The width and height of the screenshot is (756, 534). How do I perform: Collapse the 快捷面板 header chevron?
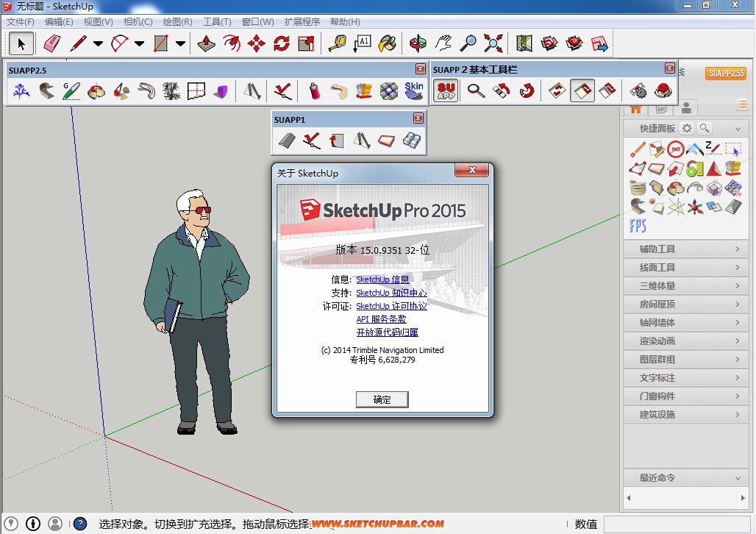[x=738, y=129]
